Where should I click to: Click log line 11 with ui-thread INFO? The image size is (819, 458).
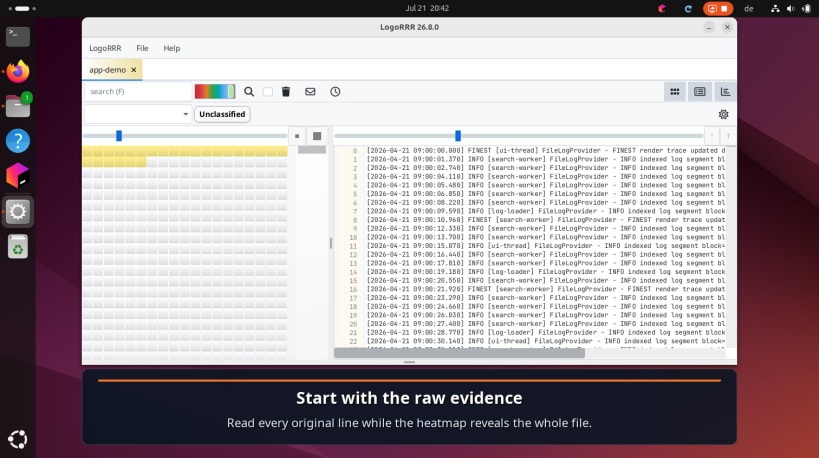click(x=545, y=246)
